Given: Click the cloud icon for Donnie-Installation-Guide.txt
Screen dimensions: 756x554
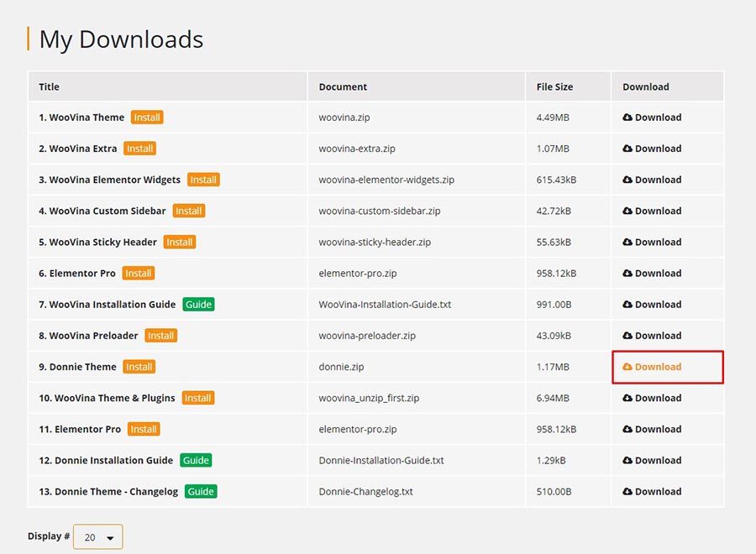Looking at the screenshot, I should [x=627, y=460].
